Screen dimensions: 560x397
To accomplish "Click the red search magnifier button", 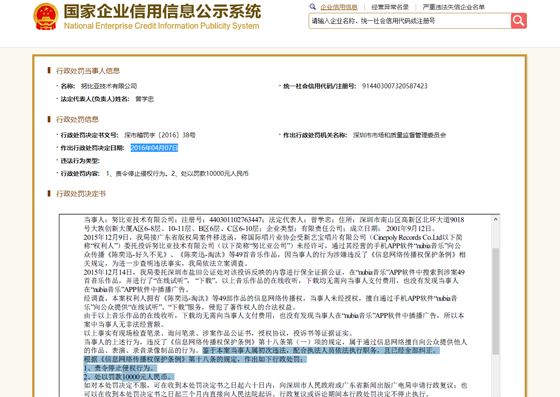I will 519,21.
